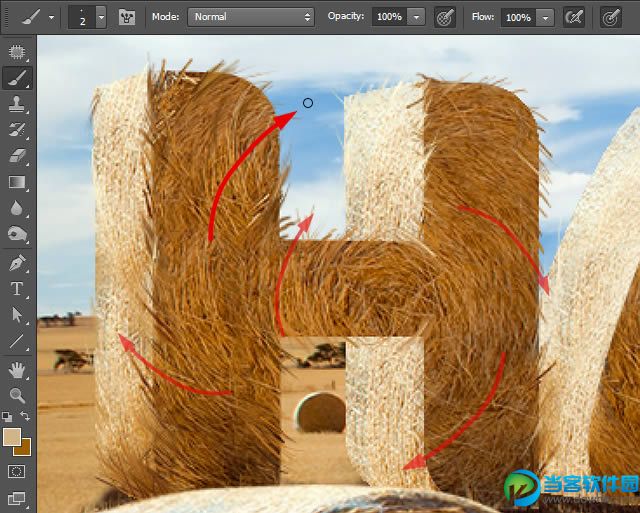Open the blending Mode dropdown showing Normal

[x=251, y=17]
